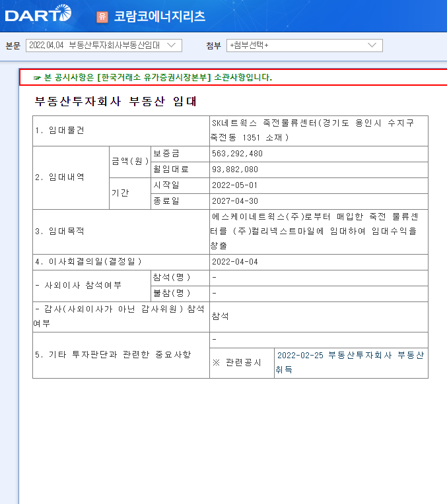
Task: Click the SK네트웍스 죽전물류센터 property cell
Action: pos(319,130)
